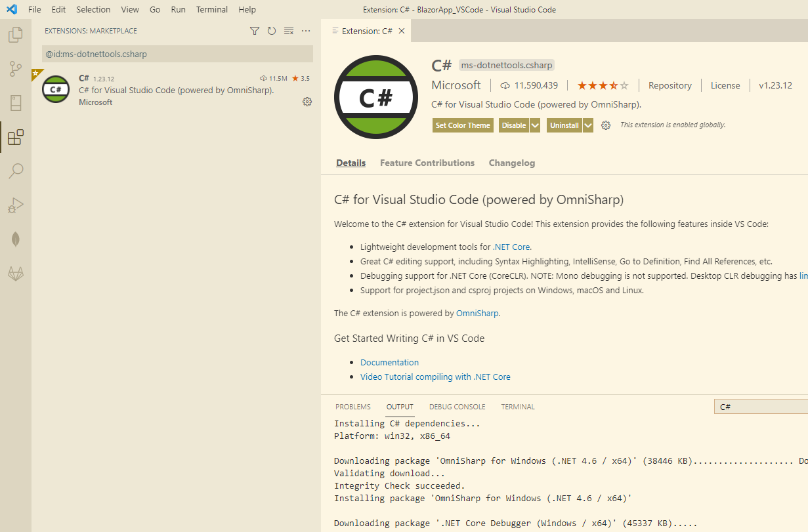Follow the .NET Core link
808x532 pixels.
(512, 247)
